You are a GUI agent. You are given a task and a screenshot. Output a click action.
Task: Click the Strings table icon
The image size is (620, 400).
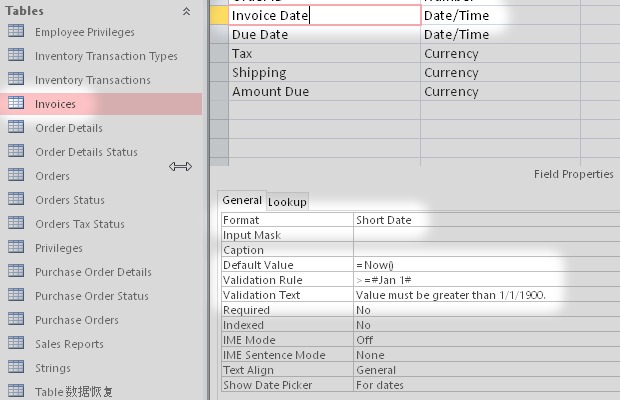[x=16, y=368]
